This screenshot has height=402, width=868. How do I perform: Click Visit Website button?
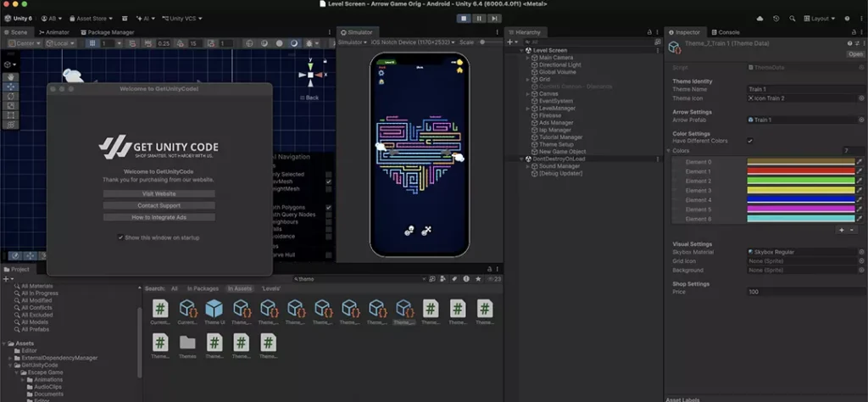(x=159, y=194)
